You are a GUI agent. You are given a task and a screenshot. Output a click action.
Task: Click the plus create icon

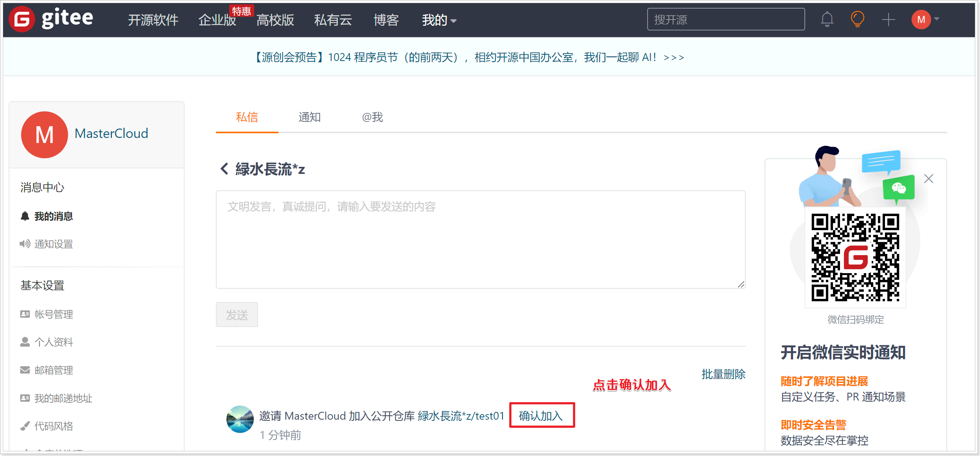tap(888, 20)
